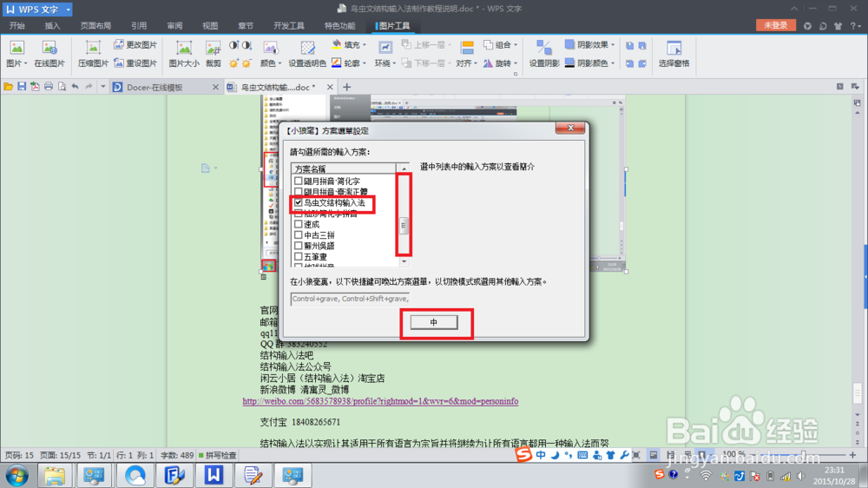868x488 pixels.
Task: Decrease picture brightness sun icon
Action: tap(247, 63)
